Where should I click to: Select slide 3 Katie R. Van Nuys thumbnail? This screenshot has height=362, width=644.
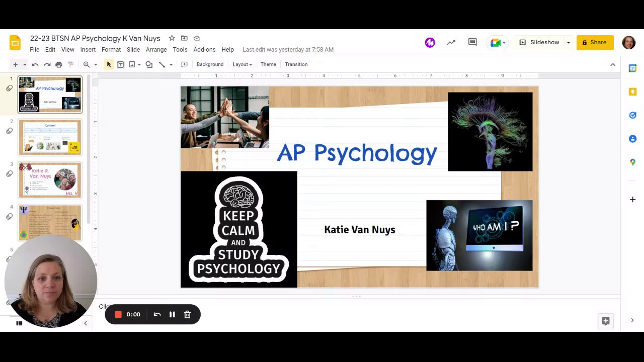[50, 180]
